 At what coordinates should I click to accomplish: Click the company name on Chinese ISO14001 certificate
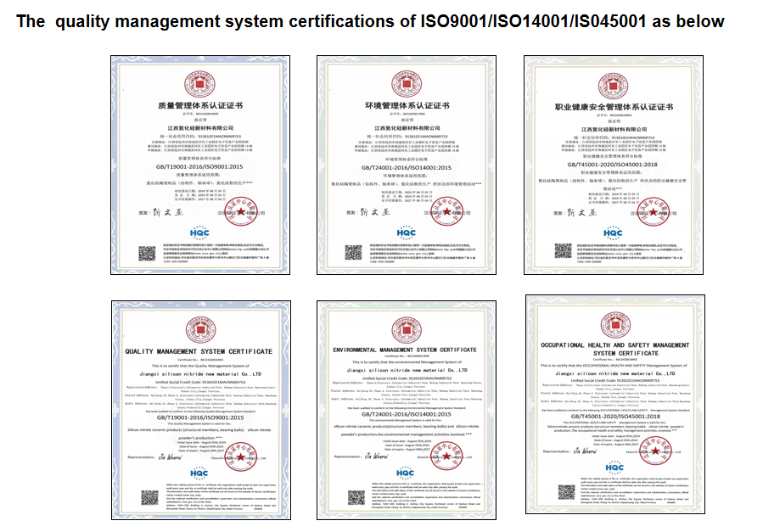pos(407,128)
